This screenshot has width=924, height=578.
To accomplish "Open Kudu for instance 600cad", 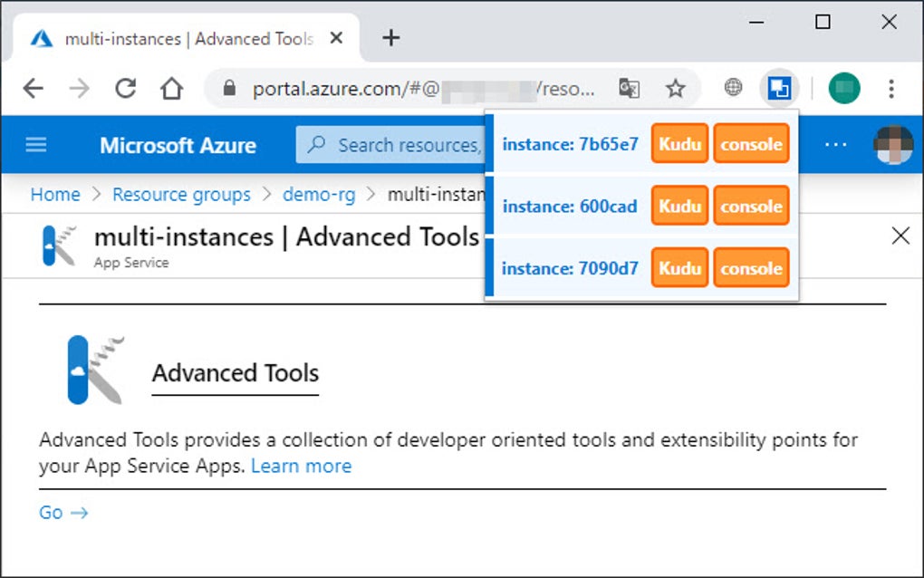I will [x=679, y=207].
